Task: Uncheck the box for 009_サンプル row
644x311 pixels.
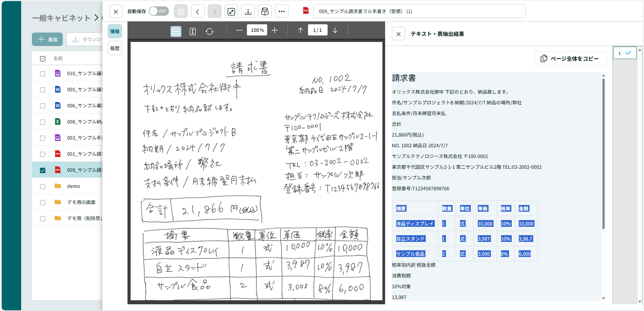Action: point(43,170)
